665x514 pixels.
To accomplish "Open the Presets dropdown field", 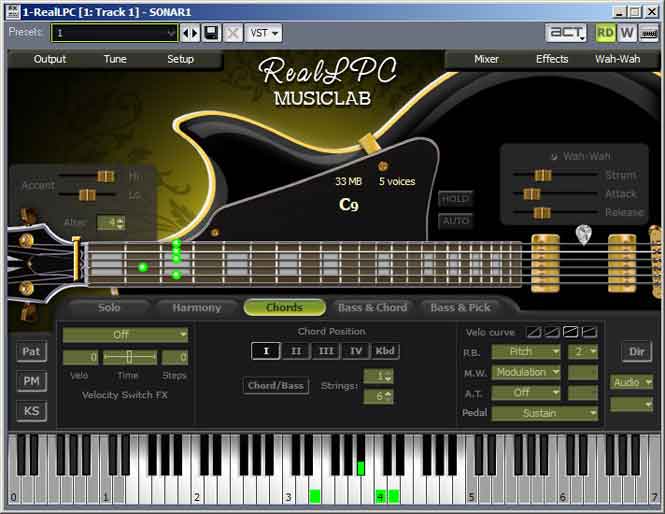I will [114, 33].
